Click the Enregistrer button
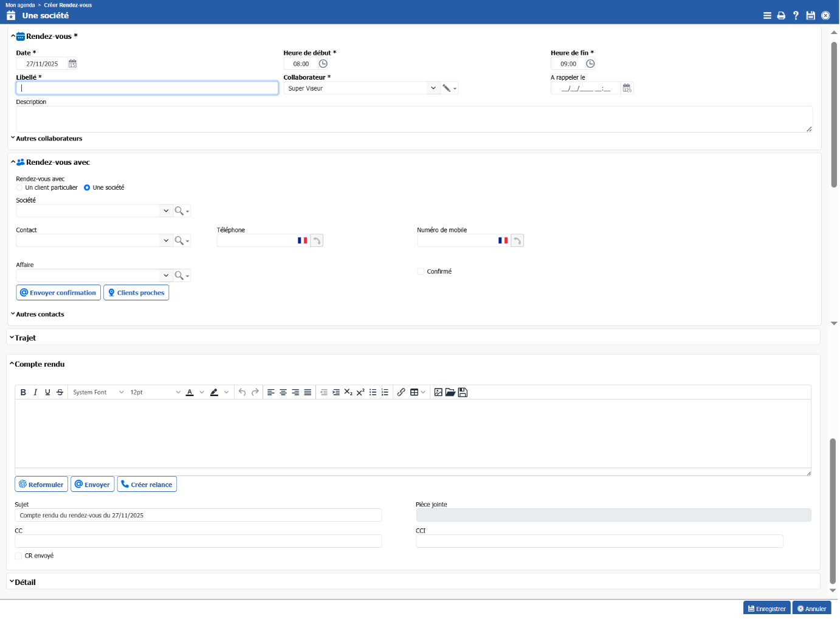This screenshot has height=619, width=840. (x=766, y=609)
